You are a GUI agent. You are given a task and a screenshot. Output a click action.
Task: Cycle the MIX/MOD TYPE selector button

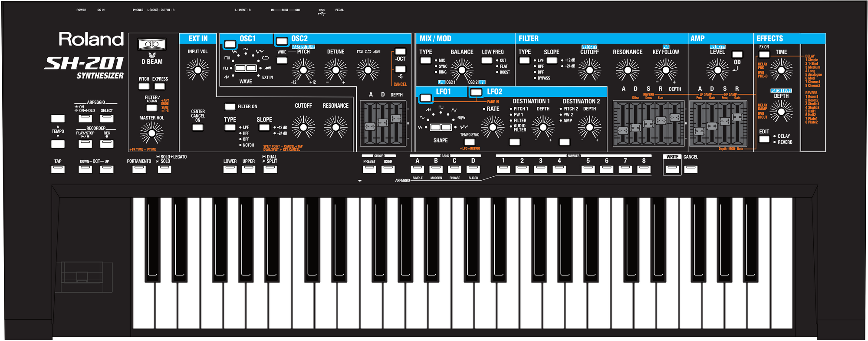pyautogui.click(x=426, y=60)
